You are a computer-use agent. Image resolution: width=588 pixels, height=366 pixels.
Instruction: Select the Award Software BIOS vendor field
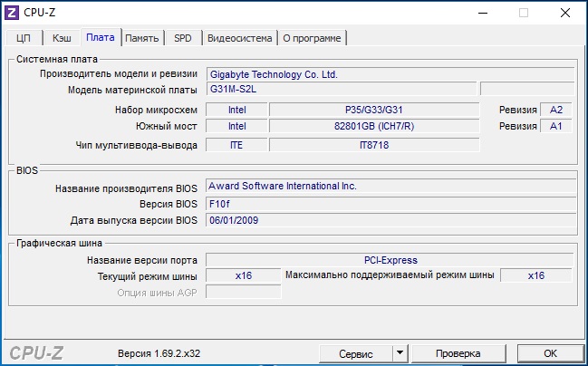[390, 187]
